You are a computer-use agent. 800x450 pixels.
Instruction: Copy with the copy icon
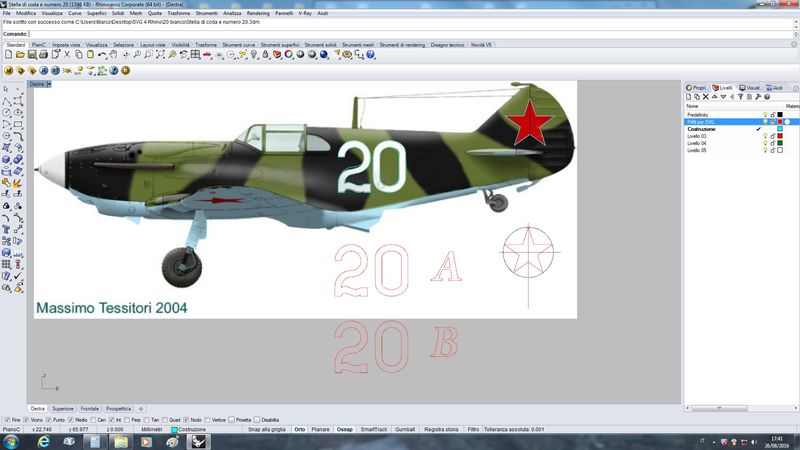(79, 55)
